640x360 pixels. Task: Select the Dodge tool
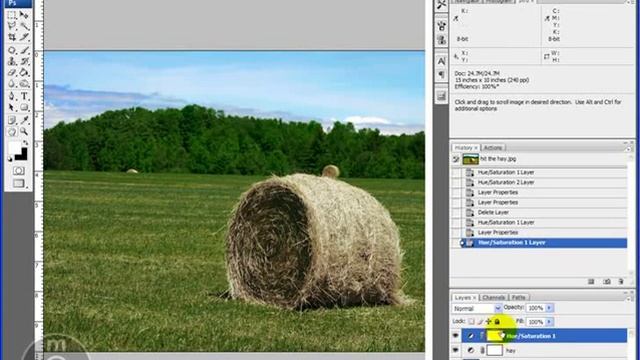tap(24, 84)
